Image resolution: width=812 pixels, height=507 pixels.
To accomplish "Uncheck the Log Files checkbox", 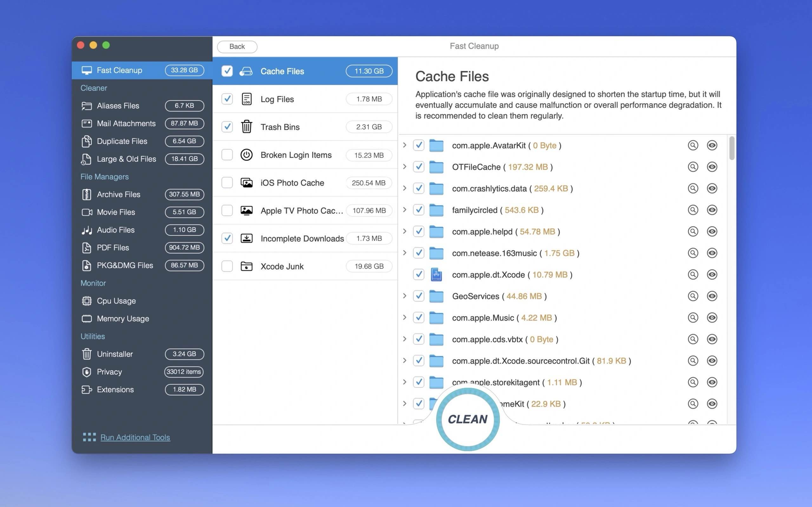I will click(227, 99).
